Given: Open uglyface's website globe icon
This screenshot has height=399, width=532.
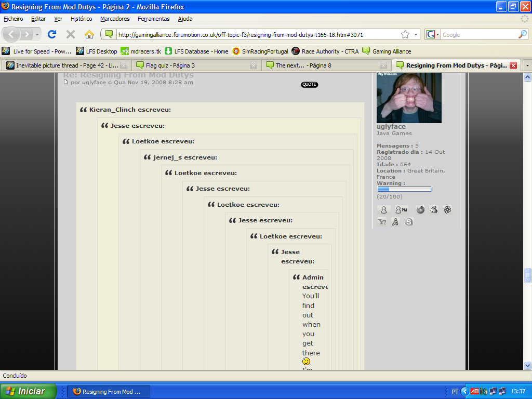Looking at the screenshot, I should tap(420, 210).
